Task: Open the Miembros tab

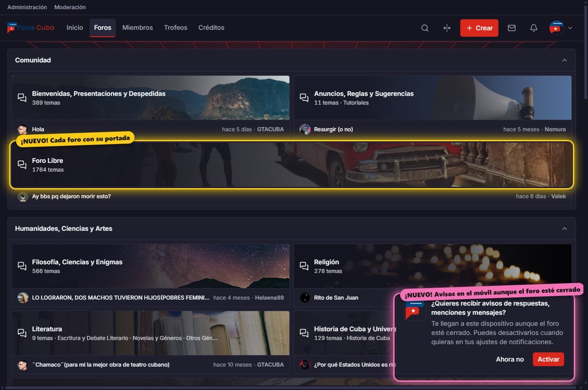Action: [x=137, y=28]
